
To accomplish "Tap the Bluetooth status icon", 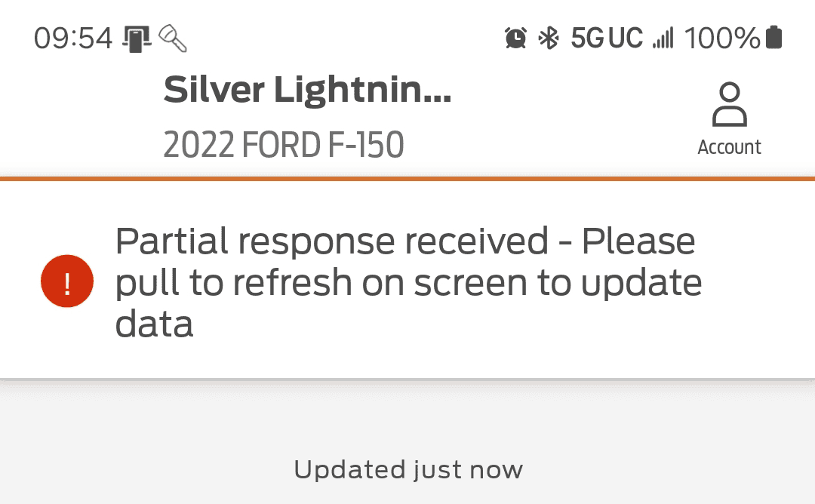I will click(x=548, y=38).
